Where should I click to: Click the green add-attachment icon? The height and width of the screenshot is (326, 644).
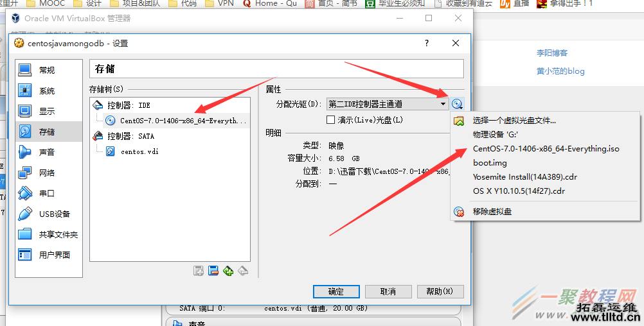click(228, 271)
